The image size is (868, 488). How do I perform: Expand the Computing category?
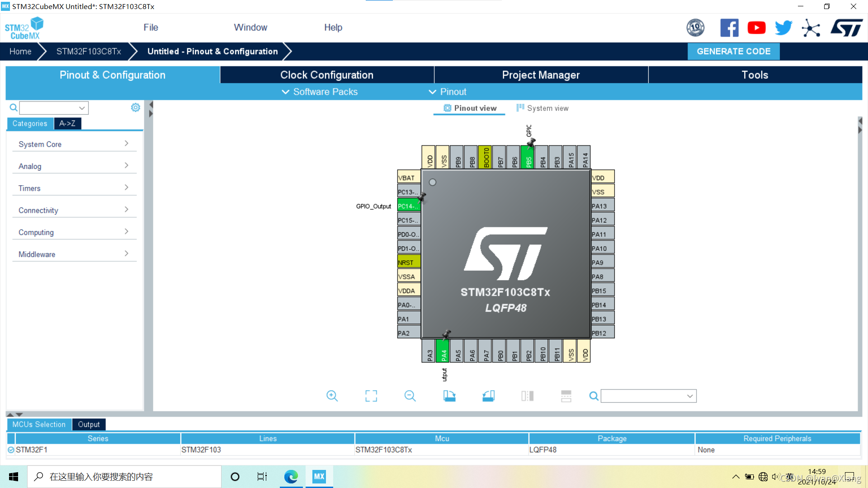pos(74,232)
